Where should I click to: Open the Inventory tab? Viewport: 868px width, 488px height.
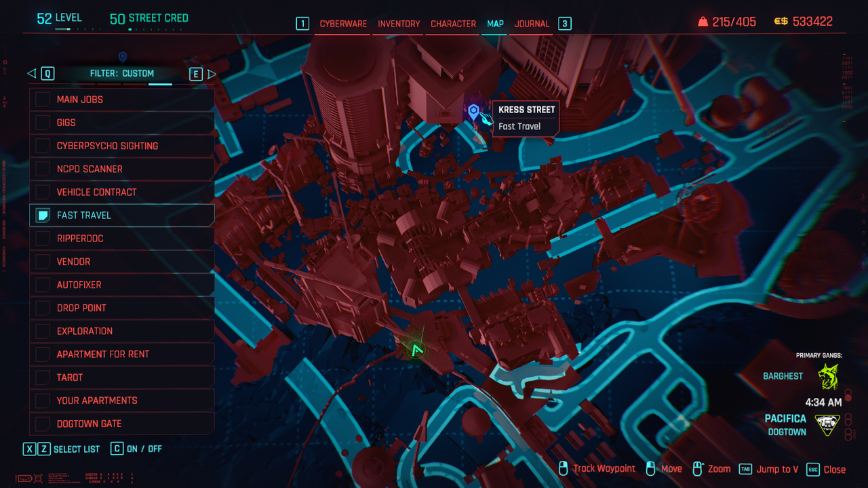point(399,24)
